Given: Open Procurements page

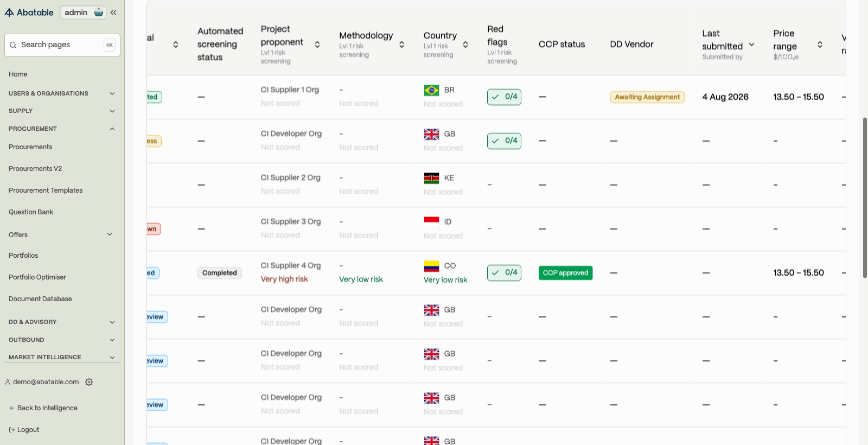Looking at the screenshot, I should [30, 147].
